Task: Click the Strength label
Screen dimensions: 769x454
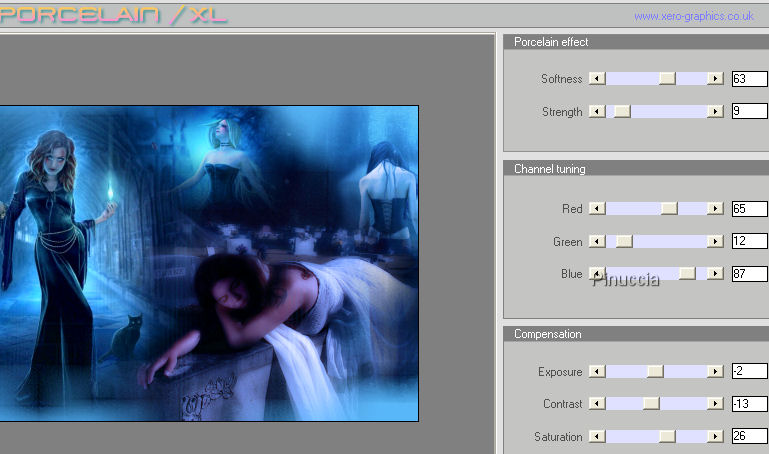Action: (562, 112)
